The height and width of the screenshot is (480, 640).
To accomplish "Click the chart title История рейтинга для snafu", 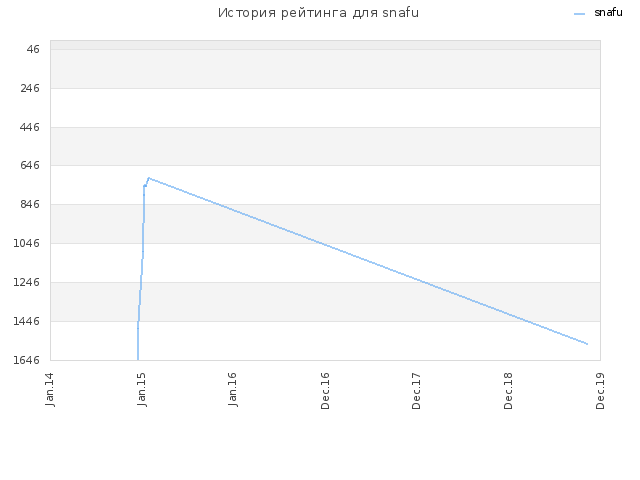I will point(318,13).
